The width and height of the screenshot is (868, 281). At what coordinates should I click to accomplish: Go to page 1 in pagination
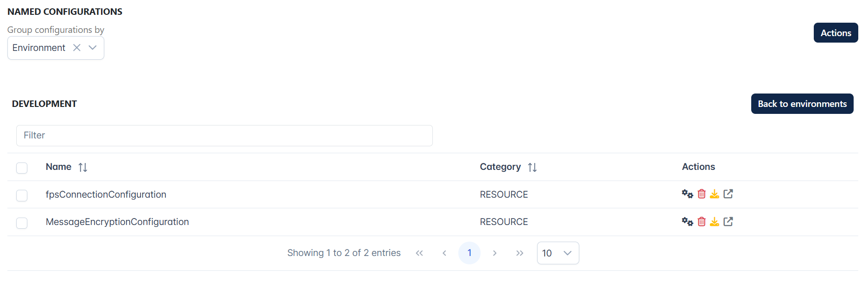[469, 253]
